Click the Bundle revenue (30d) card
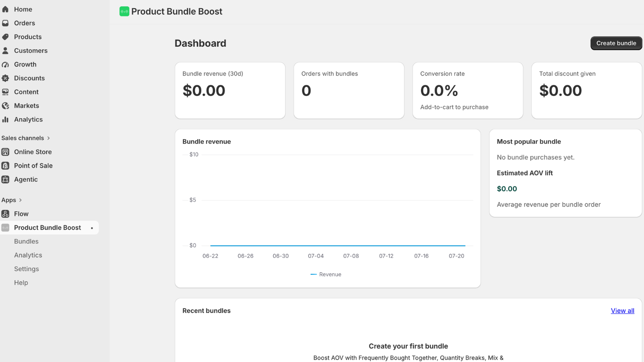644x362 pixels. [x=230, y=90]
